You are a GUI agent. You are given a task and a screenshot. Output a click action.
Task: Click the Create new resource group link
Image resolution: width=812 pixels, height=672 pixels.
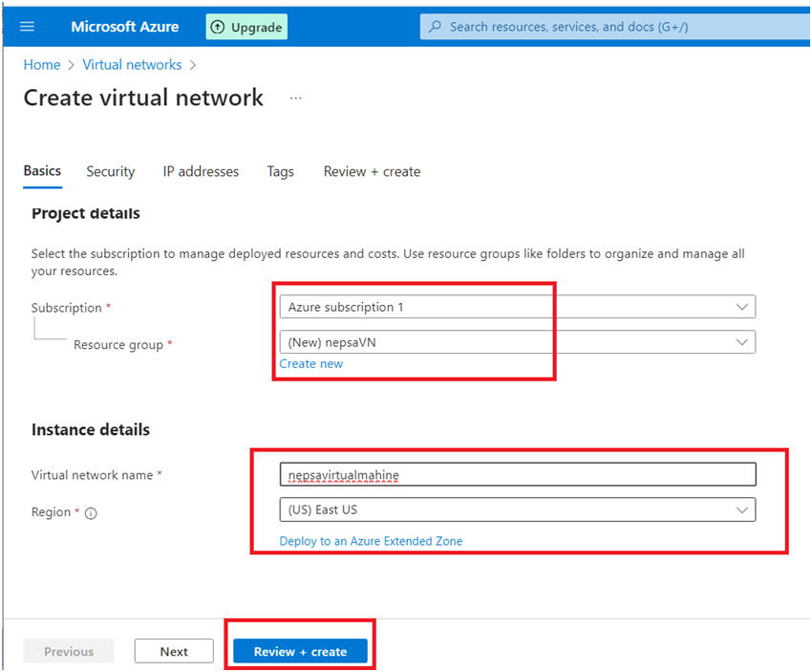(311, 364)
